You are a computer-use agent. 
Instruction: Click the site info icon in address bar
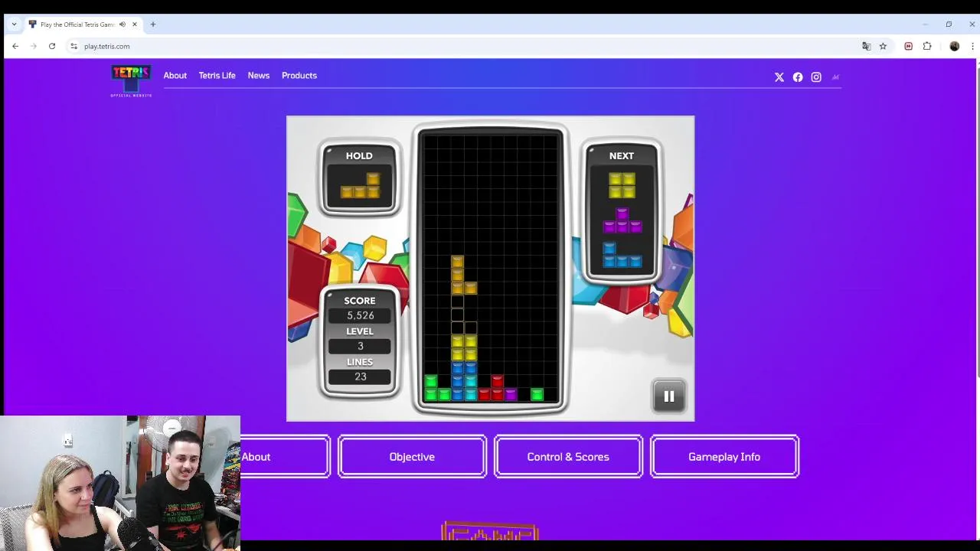73,47
